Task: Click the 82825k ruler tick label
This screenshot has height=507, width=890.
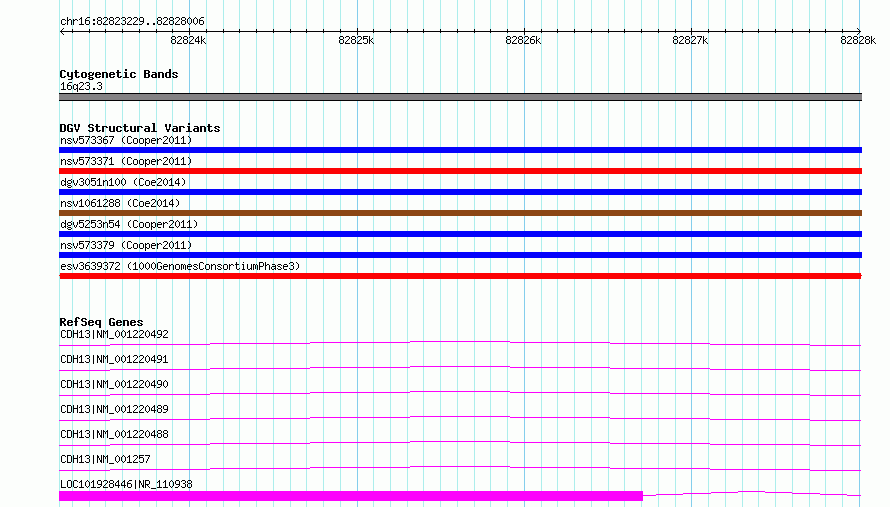Action: click(x=356, y=40)
